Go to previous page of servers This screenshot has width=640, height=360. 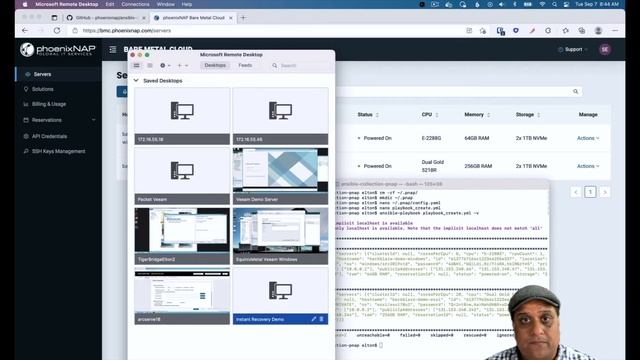pos(576,192)
